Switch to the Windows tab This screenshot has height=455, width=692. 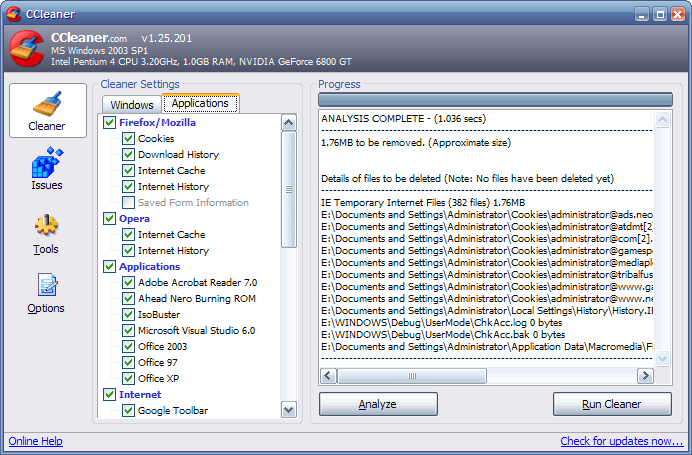click(x=132, y=105)
